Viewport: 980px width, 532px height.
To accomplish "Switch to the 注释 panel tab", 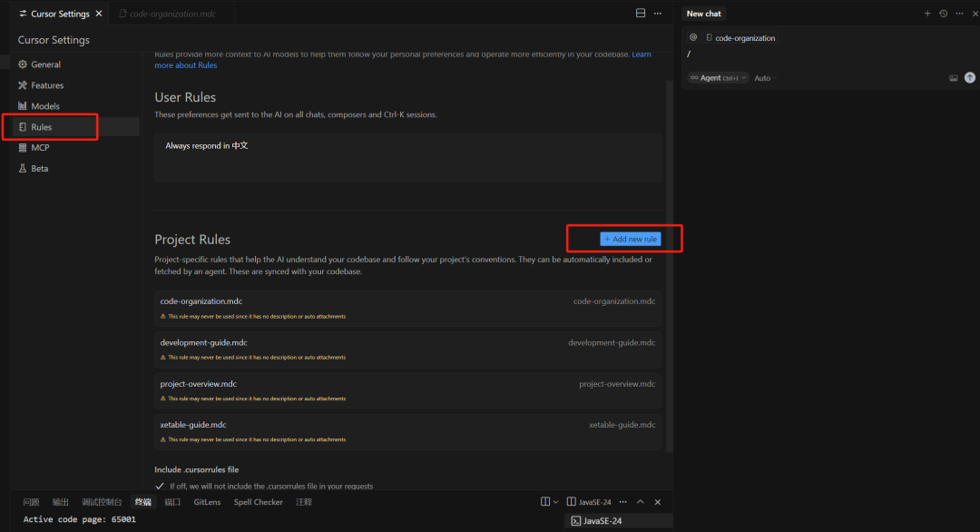I will (304, 502).
